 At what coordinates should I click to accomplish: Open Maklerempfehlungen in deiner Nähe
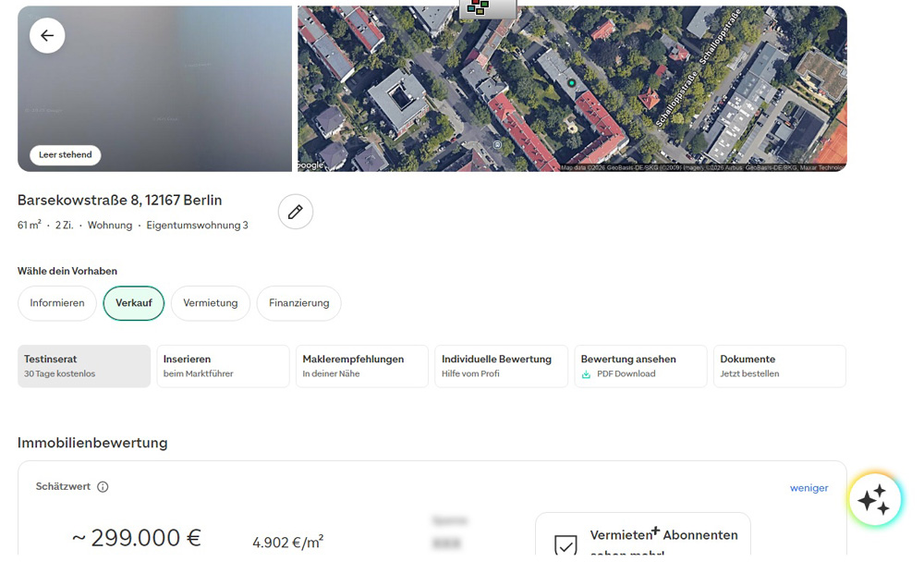[362, 366]
